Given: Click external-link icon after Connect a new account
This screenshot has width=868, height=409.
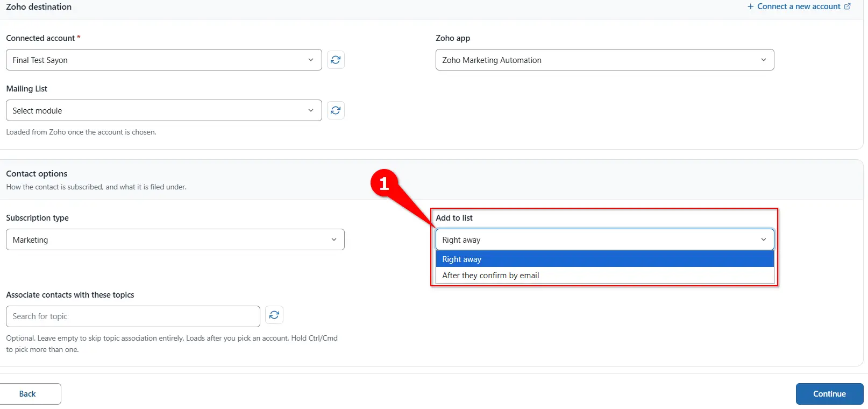Looking at the screenshot, I should 848,6.
